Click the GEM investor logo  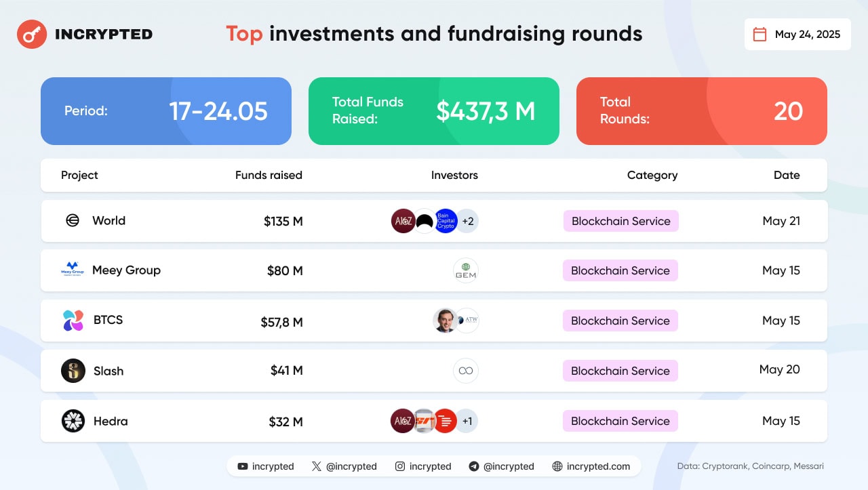(466, 270)
